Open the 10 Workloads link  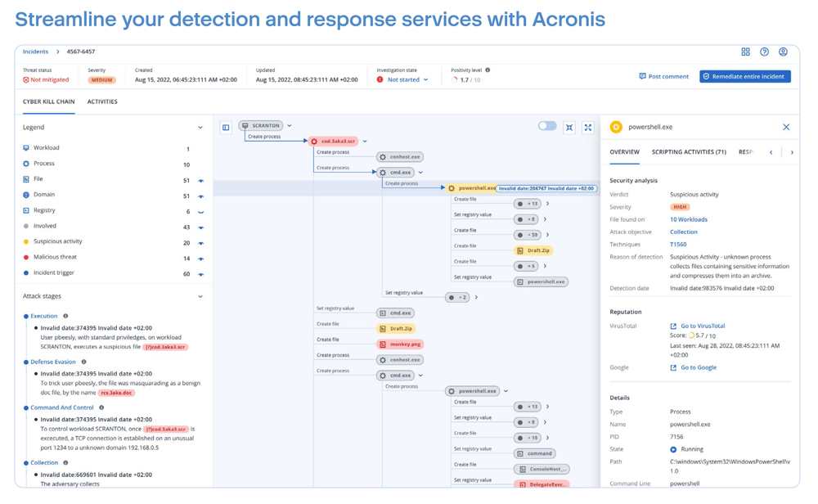[689, 219]
